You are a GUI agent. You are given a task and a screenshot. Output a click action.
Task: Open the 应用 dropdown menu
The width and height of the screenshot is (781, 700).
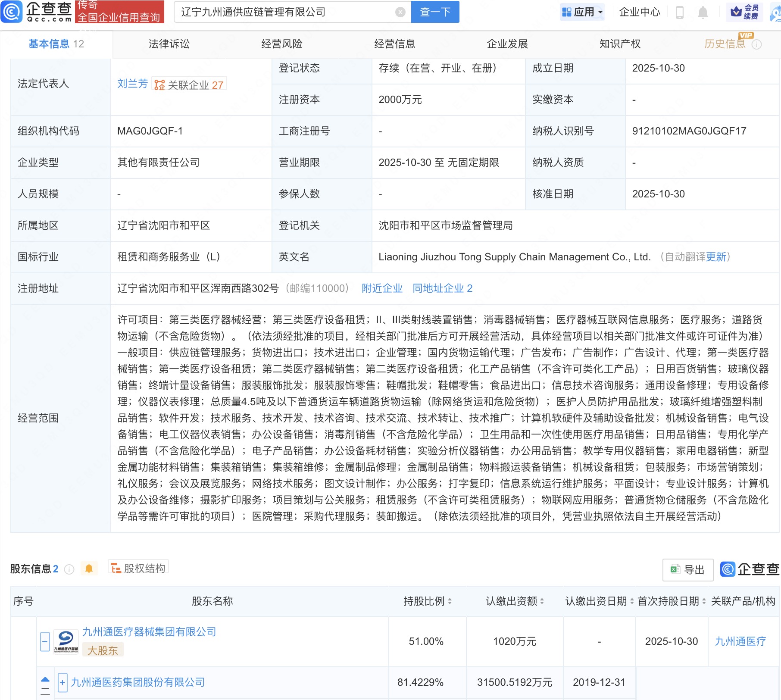pyautogui.click(x=583, y=12)
